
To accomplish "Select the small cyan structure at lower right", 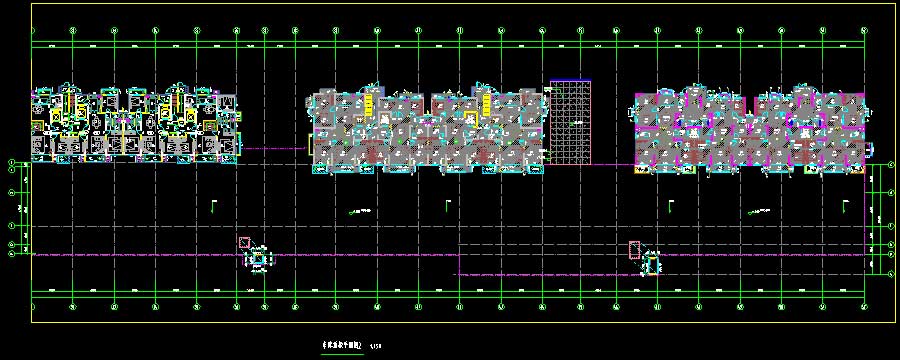I will 652,265.
